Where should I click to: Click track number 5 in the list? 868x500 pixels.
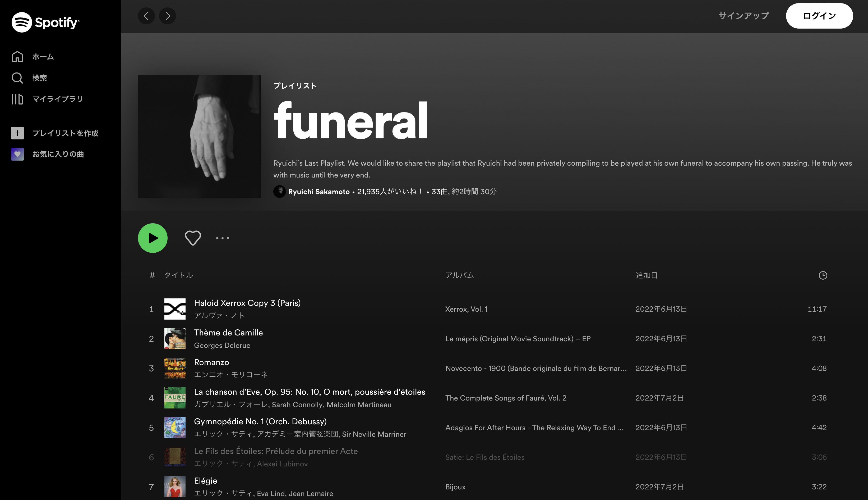tap(151, 428)
